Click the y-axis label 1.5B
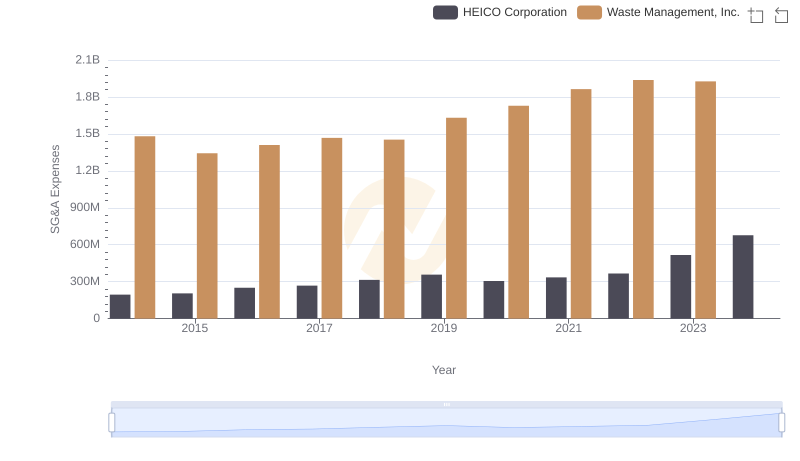This screenshot has height=461, width=800. [x=87, y=134]
